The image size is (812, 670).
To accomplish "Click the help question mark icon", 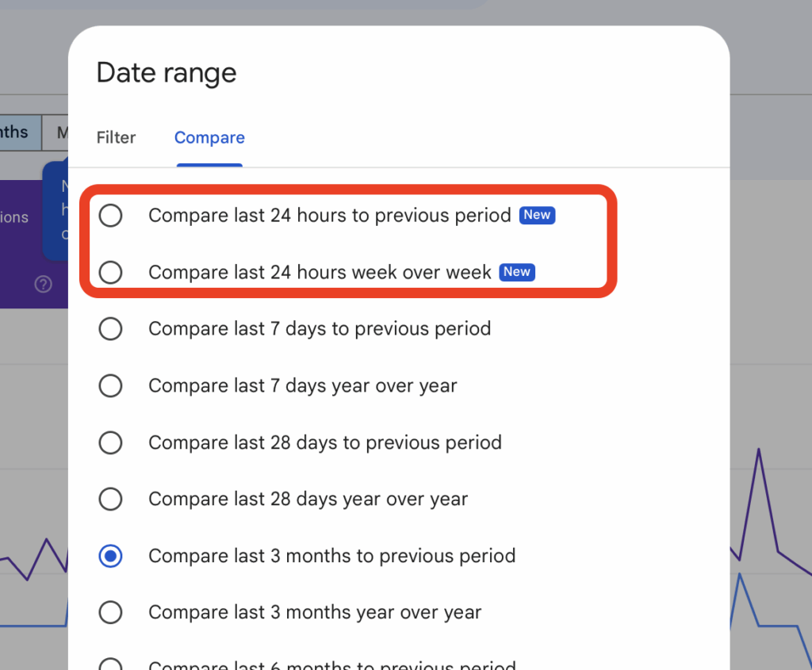I will (43, 285).
